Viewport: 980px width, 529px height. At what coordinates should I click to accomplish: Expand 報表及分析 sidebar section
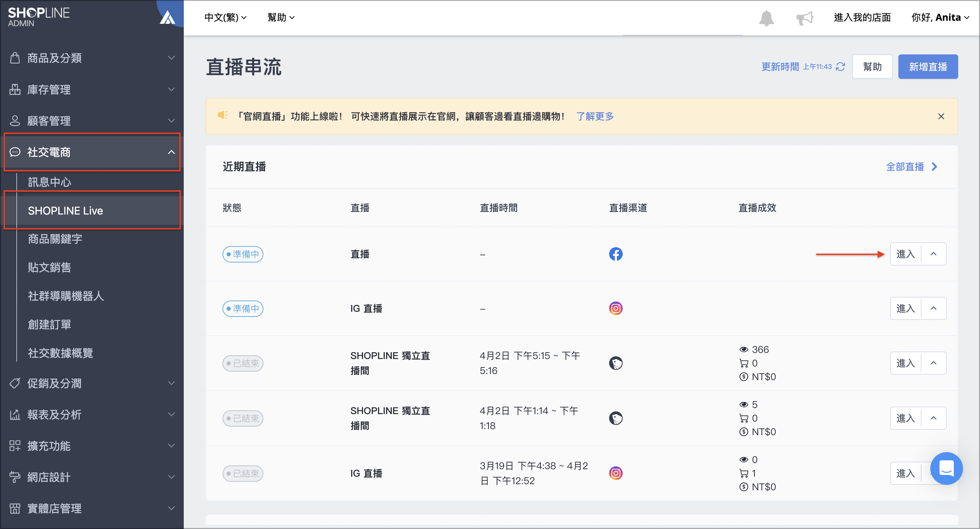click(171, 414)
